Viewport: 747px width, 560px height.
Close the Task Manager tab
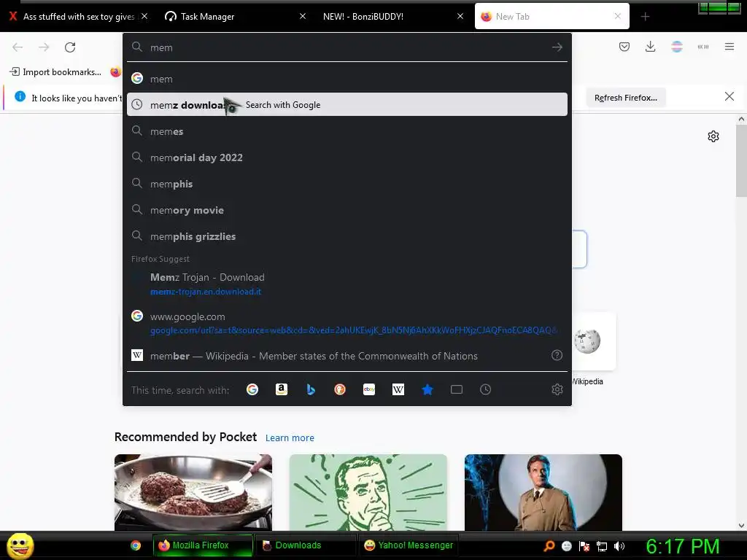click(x=303, y=16)
